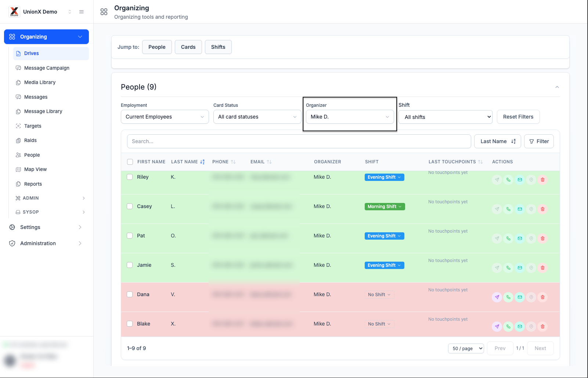The image size is (588, 378).
Task: Email Dana V. using the envelope icon
Action: pyautogui.click(x=520, y=297)
